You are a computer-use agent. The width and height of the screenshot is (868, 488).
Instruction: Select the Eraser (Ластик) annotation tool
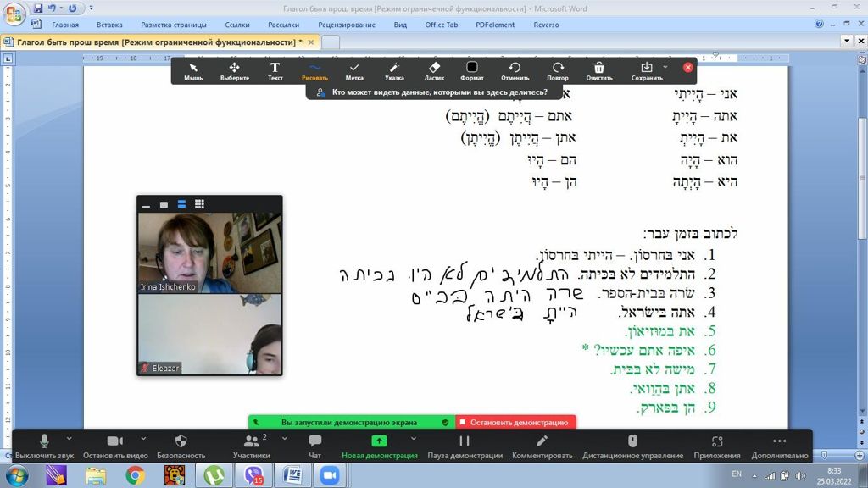click(x=434, y=70)
